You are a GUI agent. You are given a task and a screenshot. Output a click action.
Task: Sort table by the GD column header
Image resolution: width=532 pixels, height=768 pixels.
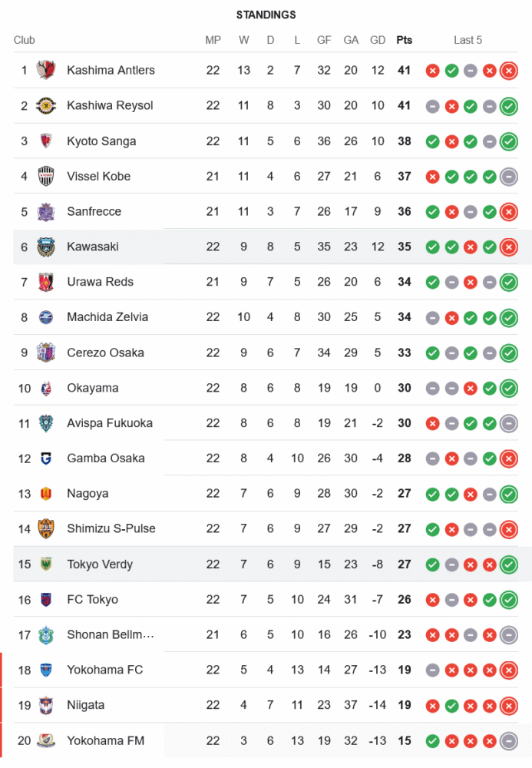[378, 40]
